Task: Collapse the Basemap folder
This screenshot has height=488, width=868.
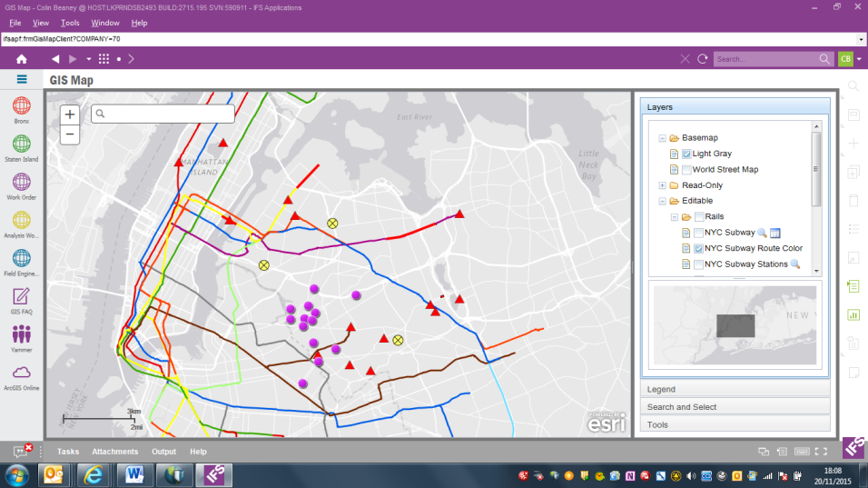Action: click(662, 138)
